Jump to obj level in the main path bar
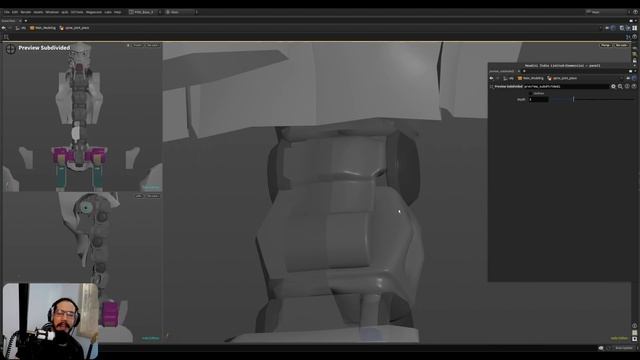The image size is (640, 360). click(21, 28)
